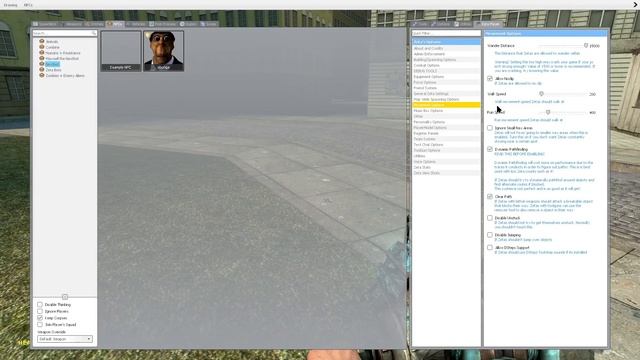Adjust the Wander Distance slider
The height and width of the screenshot is (360, 640).
tap(586, 46)
